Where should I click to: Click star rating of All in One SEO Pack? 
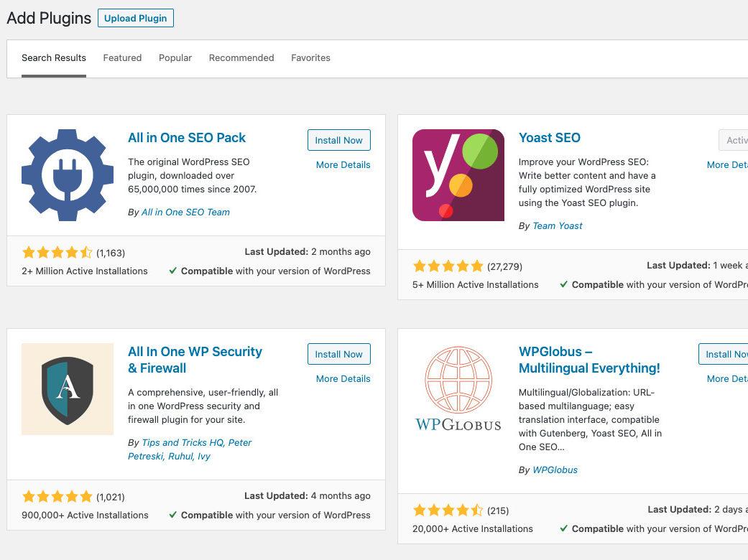[57, 252]
